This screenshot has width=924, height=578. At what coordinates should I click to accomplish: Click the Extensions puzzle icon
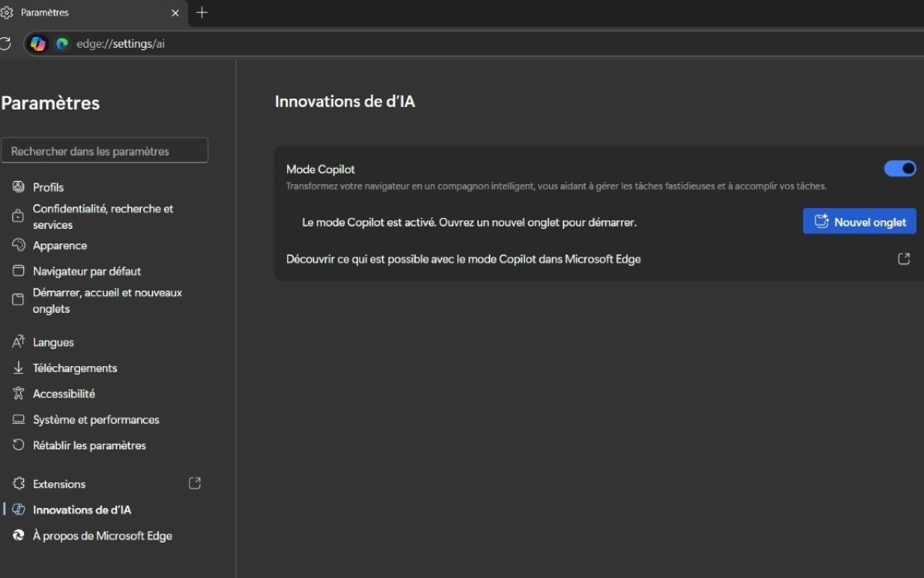click(18, 484)
